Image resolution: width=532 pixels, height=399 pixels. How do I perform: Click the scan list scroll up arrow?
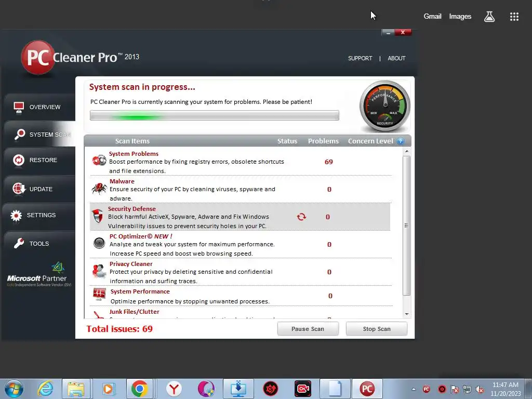pos(407,151)
